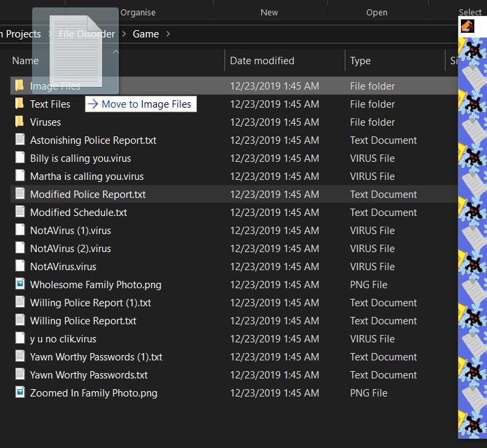Viewport: 487px width, 448px height.
Task: Click the Modified Police Report.txt file icon
Action: 20,193
